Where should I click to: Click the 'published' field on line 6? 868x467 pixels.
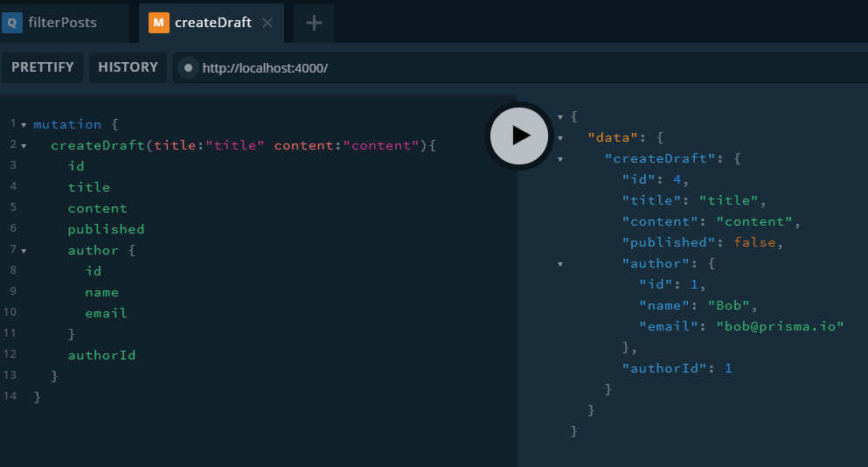[x=107, y=229]
